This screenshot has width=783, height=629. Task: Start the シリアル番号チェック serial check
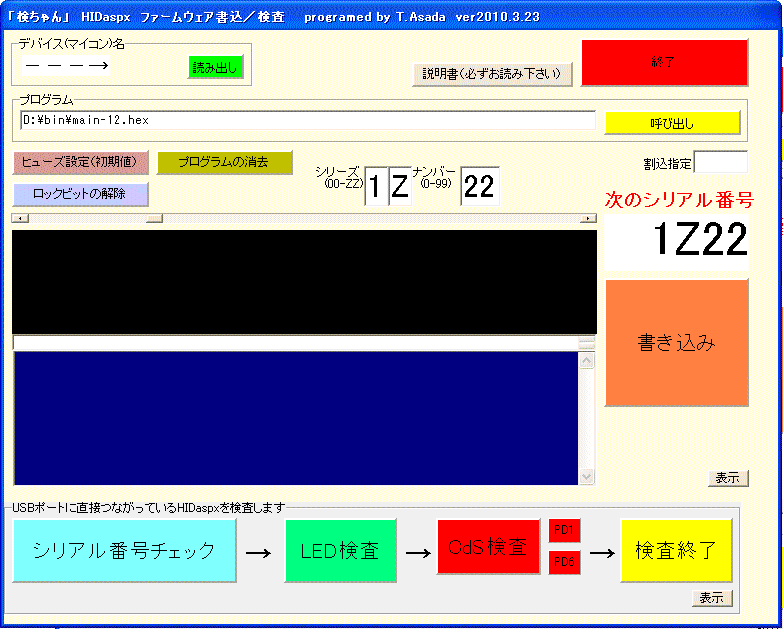(x=124, y=550)
